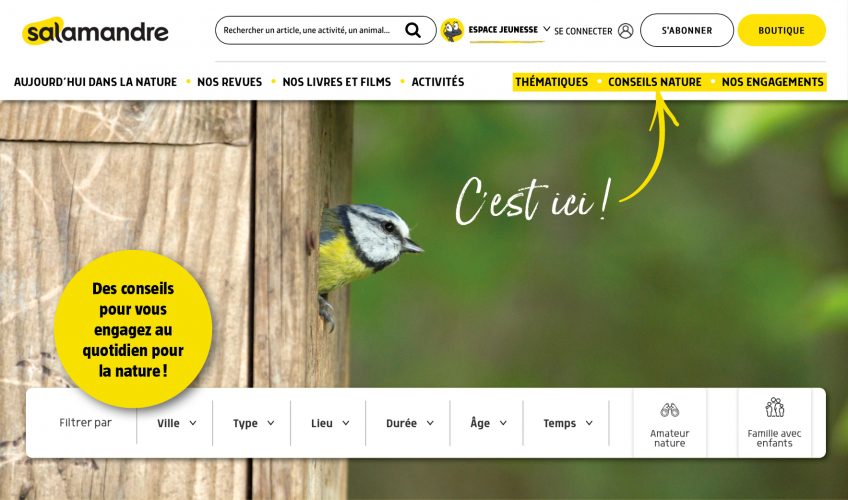
Task: Click into the Rechercher search field
Action: pyautogui.click(x=307, y=30)
